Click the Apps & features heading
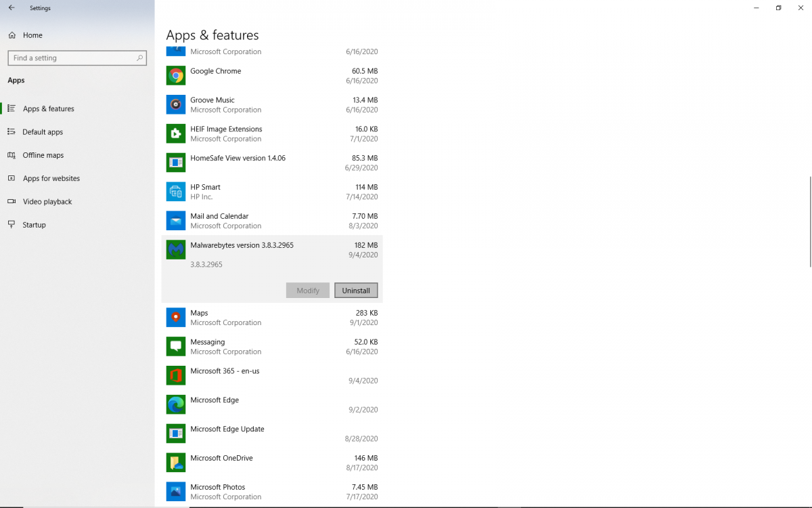The height and width of the screenshot is (508, 812). (x=212, y=35)
